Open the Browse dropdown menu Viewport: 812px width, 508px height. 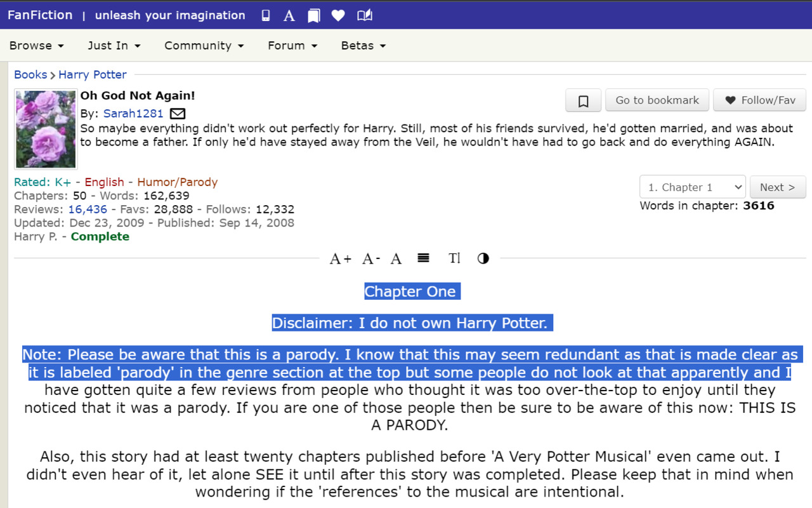(x=37, y=46)
